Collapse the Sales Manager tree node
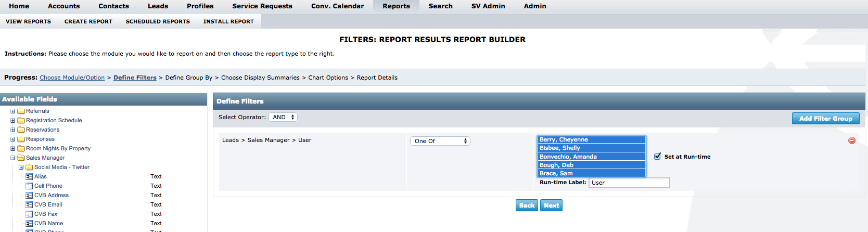The height and width of the screenshot is (232, 868). coord(13,158)
